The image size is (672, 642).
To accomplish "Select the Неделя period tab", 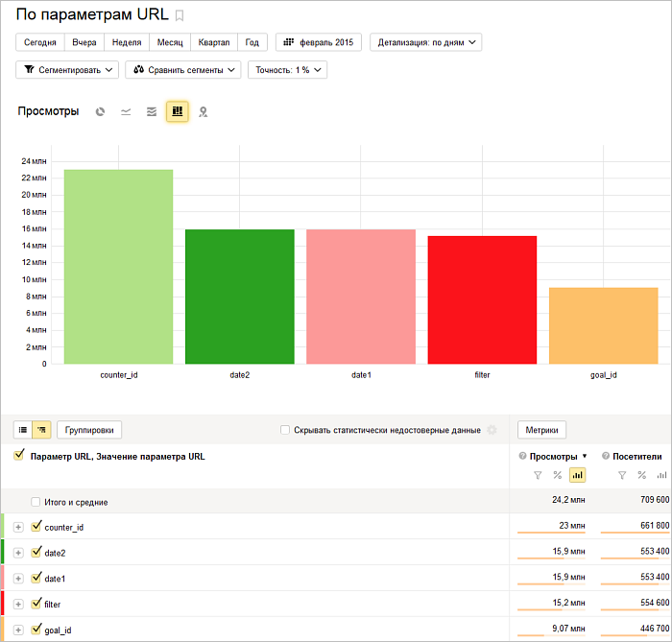I will point(127,42).
